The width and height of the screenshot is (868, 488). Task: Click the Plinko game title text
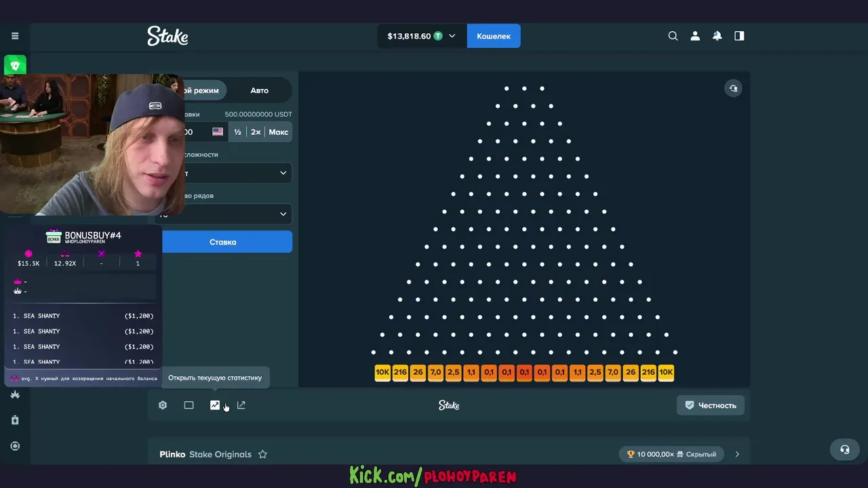pos(172,454)
